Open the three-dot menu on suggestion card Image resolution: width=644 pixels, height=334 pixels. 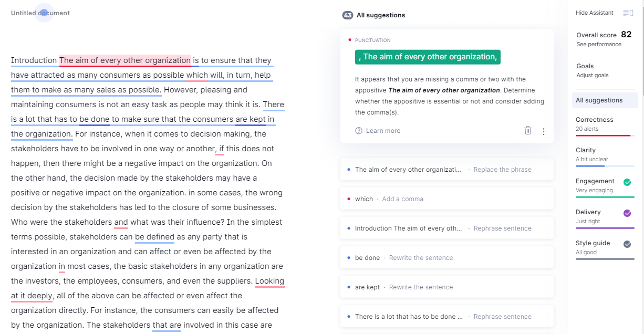tap(544, 131)
